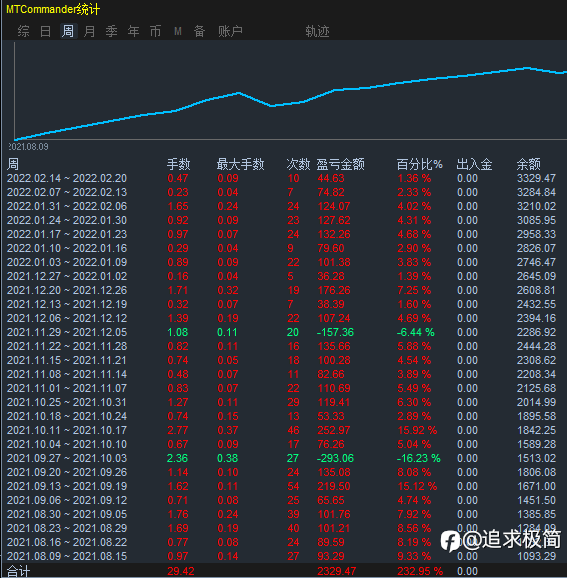Select the 周 weekly tab
The image size is (567, 578).
click(68, 31)
